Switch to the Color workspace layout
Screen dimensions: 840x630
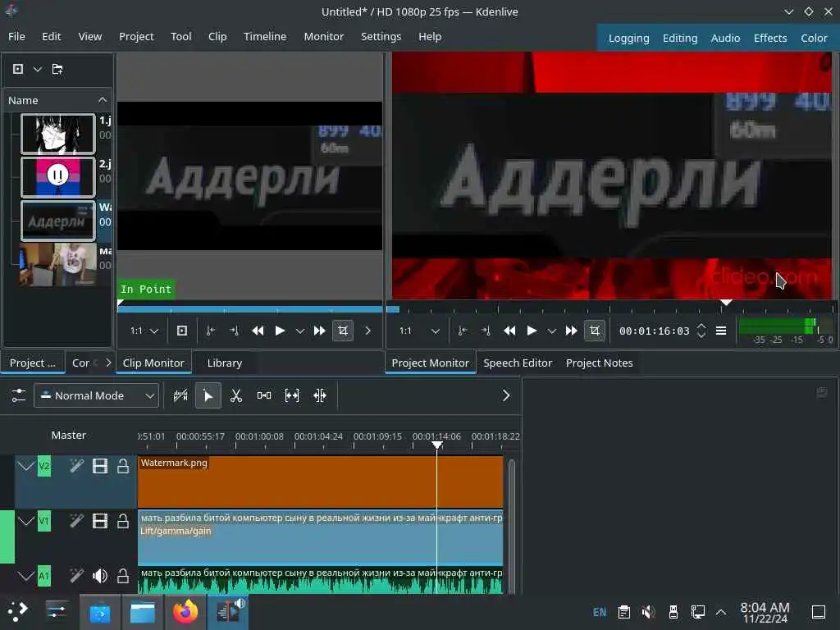814,38
